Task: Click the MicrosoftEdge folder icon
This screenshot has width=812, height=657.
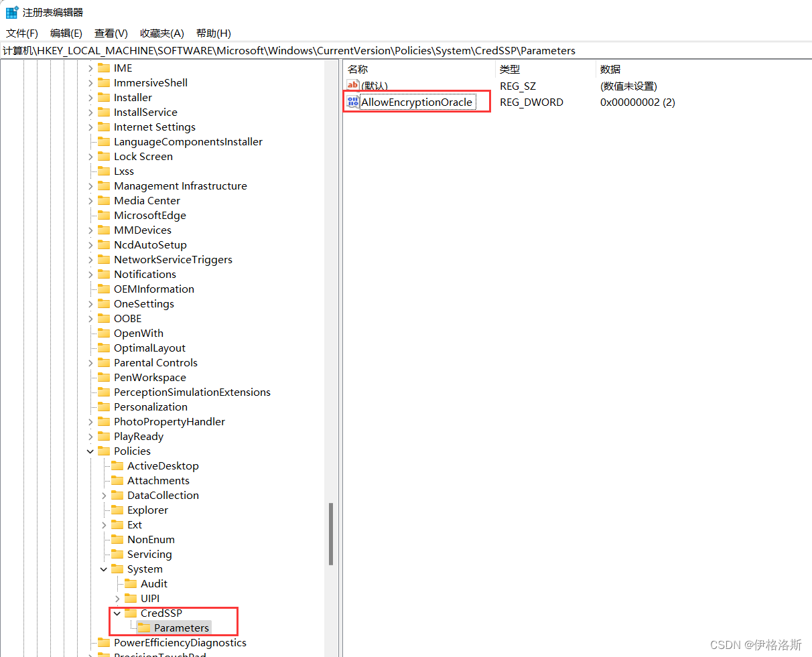Action: [104, 215]
